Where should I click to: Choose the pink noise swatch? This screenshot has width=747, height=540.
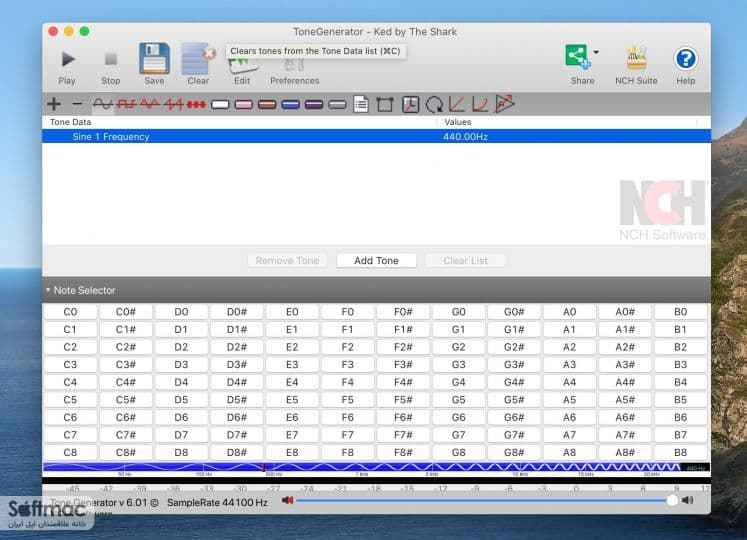[243, 104]
